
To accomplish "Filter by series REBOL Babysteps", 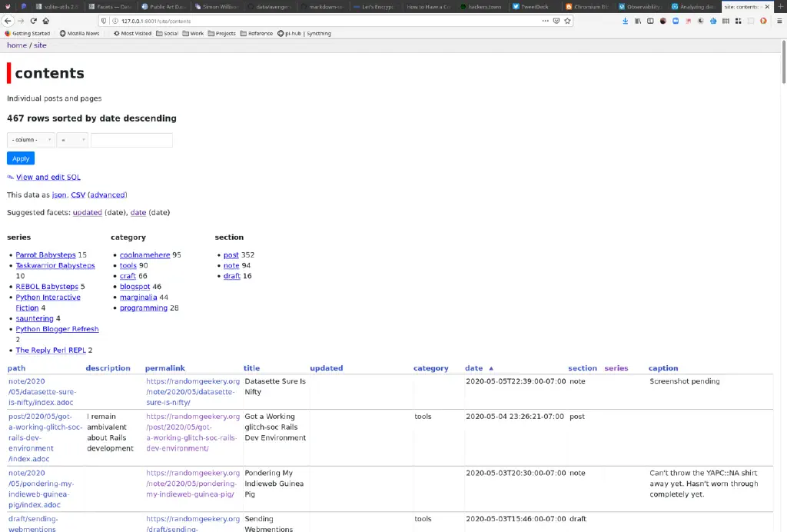I will [47, 287].
